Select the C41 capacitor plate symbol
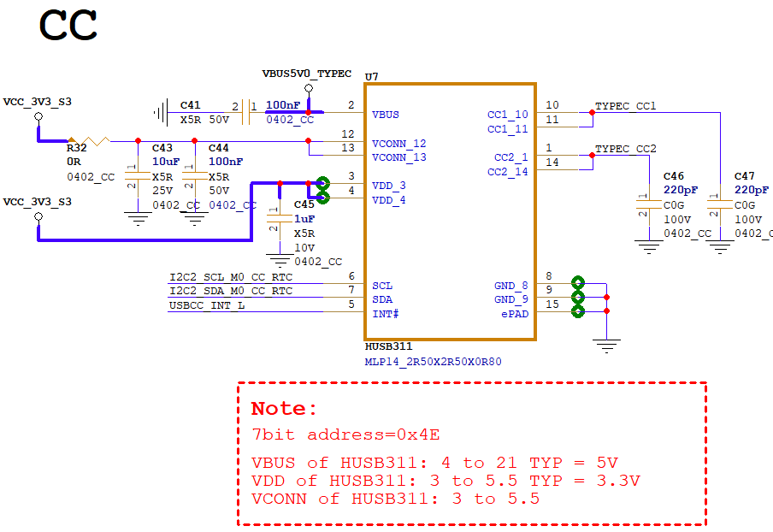 point(246,112)
